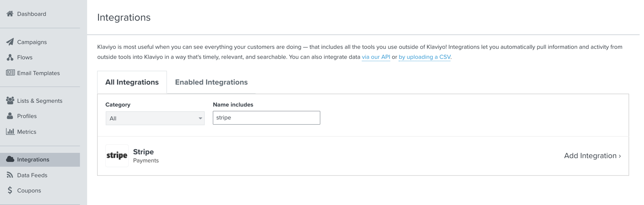Viewport: 644px width, 205px height.
Task: Click the Category dropdown arrow
Action: pyautogui.click(x=200, y=119)
